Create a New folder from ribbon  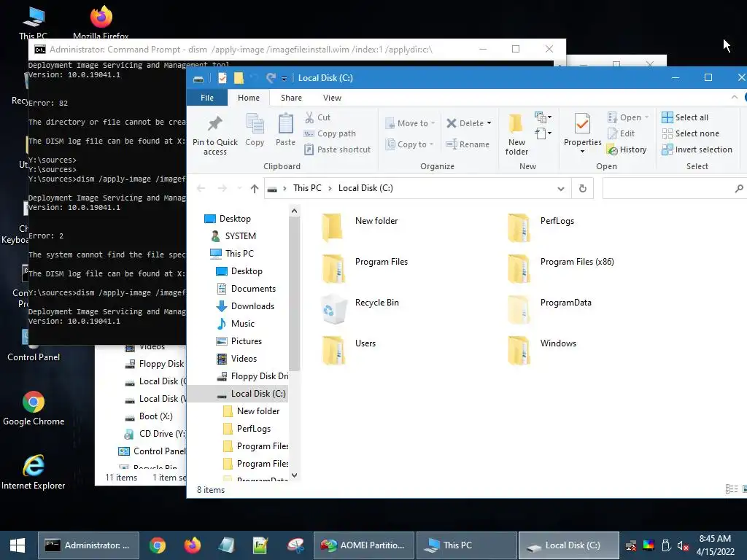[516, 135]
